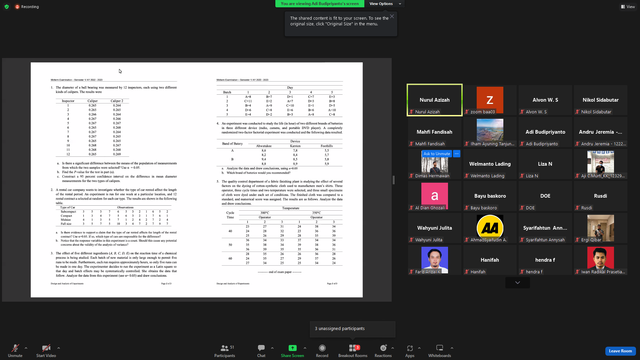Click the green 'You are viewing' screen banner
This screenshot has height=360, width=640.
pos(320,4)
